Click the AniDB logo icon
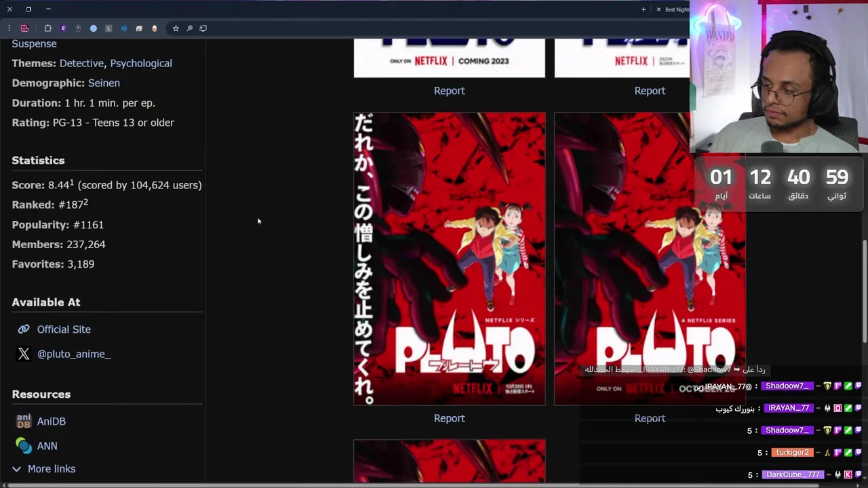Image resolution: width=868 pixels, height=488 pixels. point(24,421)
